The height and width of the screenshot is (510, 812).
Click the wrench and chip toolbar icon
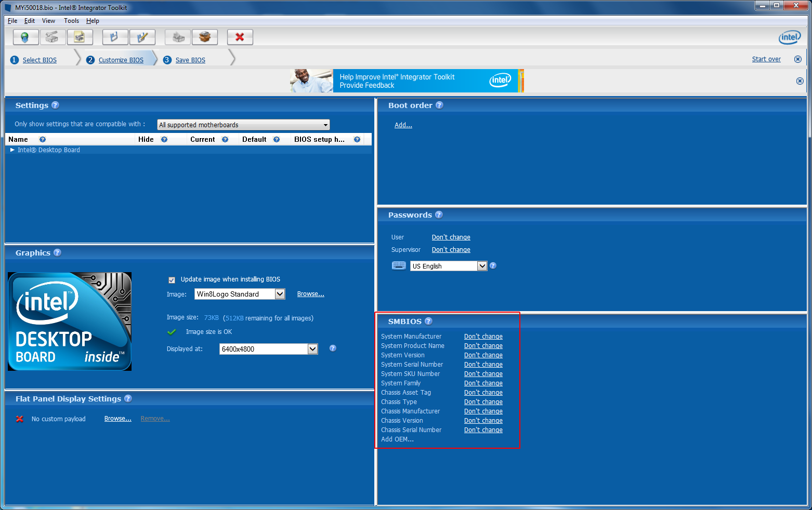53,37
